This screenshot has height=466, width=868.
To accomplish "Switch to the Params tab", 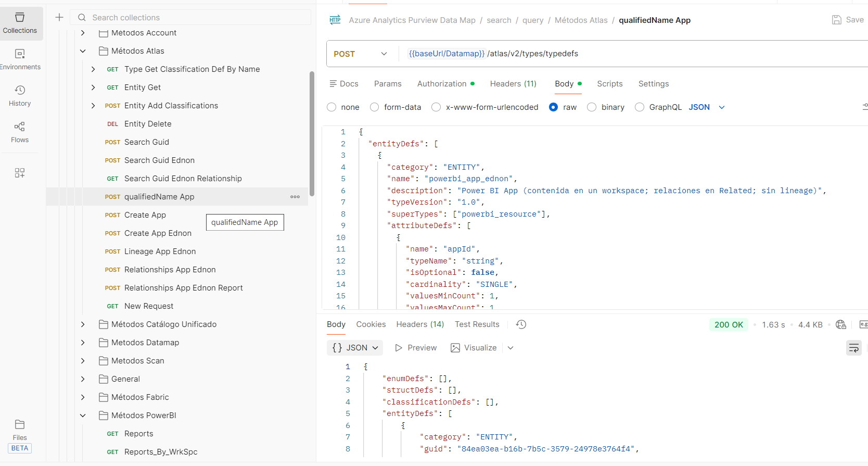I will point(388,84).
